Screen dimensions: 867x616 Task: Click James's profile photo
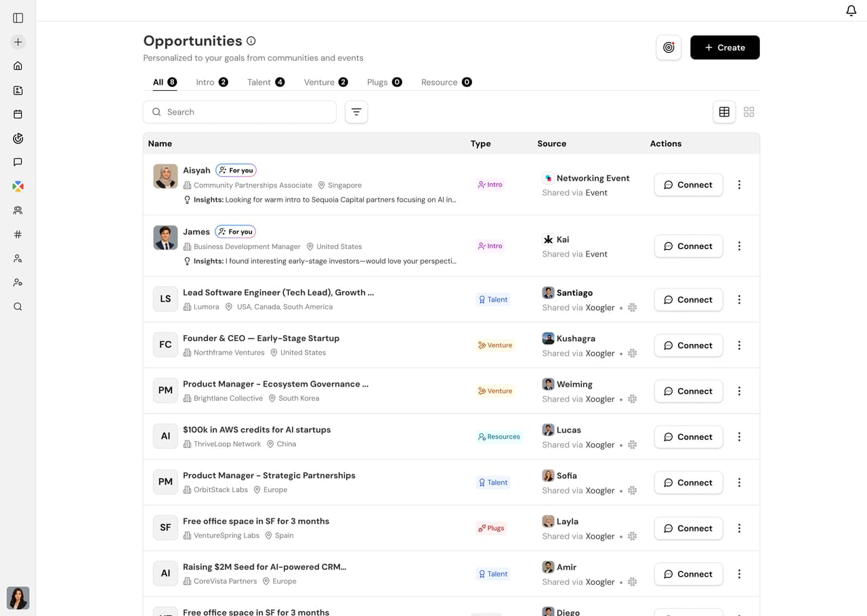pos(165,238)
